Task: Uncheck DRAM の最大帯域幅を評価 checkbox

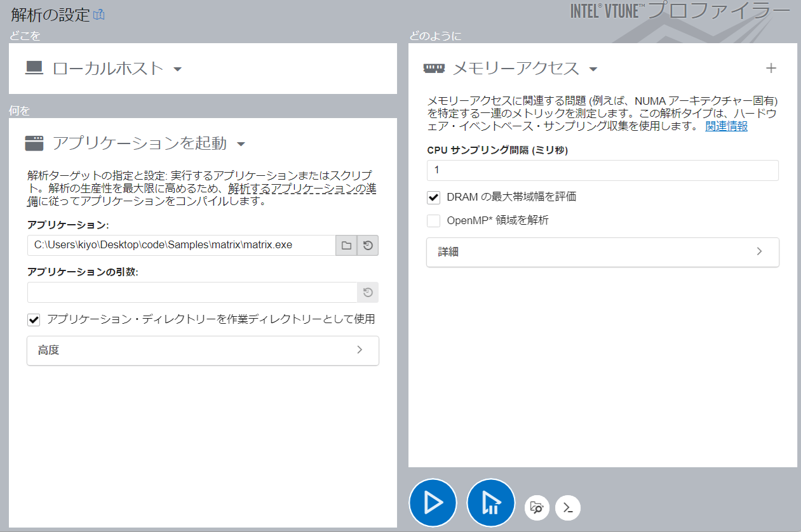Action: tap(434, 197)
